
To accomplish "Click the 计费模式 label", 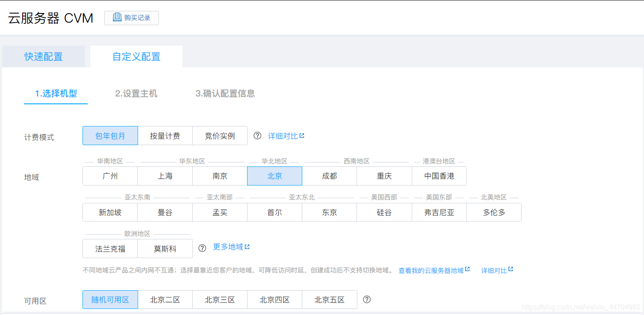I will [39, 137].
